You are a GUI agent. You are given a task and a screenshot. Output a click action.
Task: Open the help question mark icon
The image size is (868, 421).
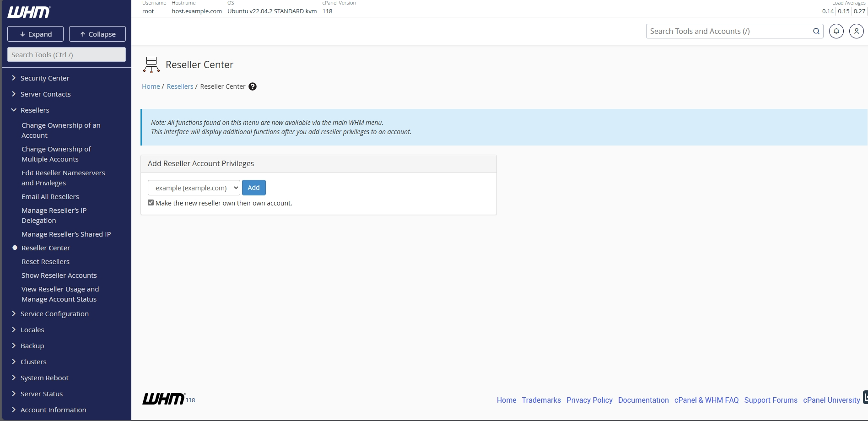[x=253, y=86]
